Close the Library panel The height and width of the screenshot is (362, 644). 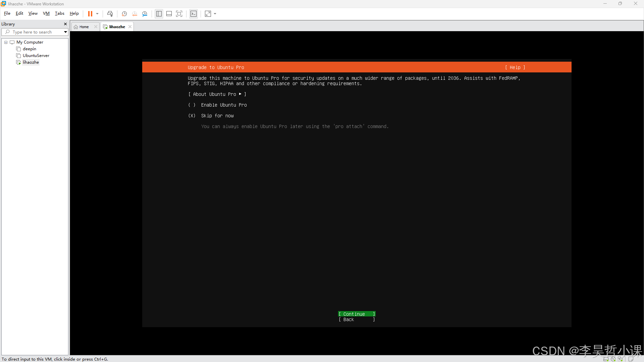click(x=65, y=24)
